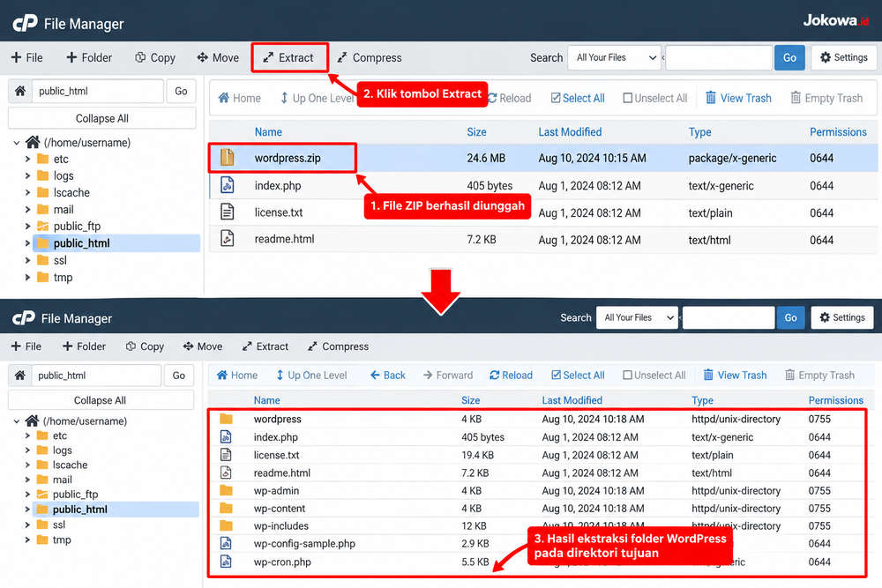Click Copy in the bottom File Manager toolbar
The width and height of the screenshot is (882, 588).
(146, 346)
